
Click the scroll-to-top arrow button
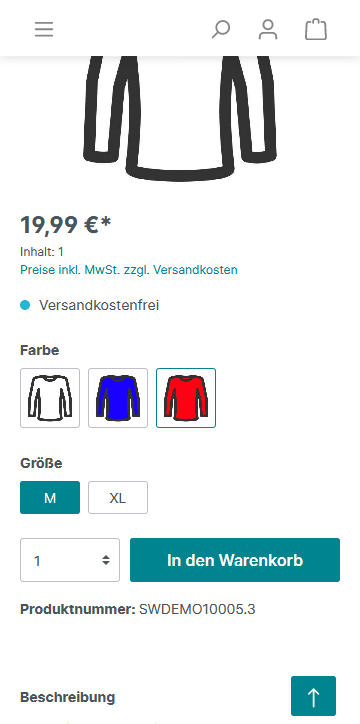pos(313,696)
